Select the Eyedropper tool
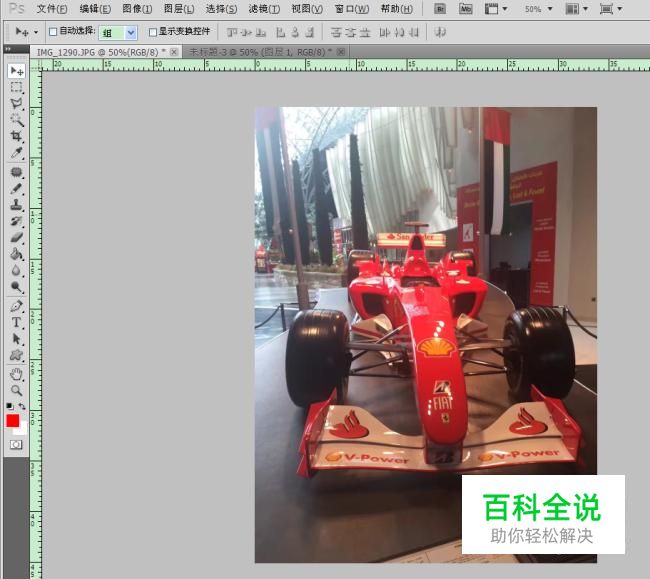Viewport: 650px width, 579px height. pos(16,153)
